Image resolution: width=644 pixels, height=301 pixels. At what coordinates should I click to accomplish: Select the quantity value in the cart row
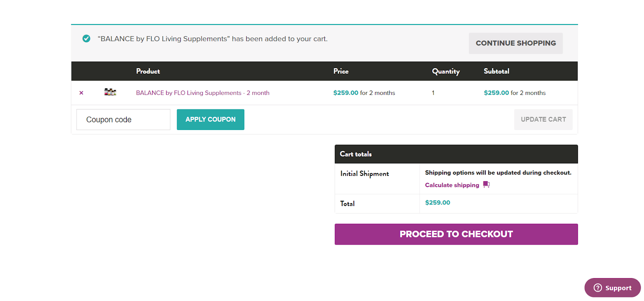pyautogui.click(x=433, y=93)
